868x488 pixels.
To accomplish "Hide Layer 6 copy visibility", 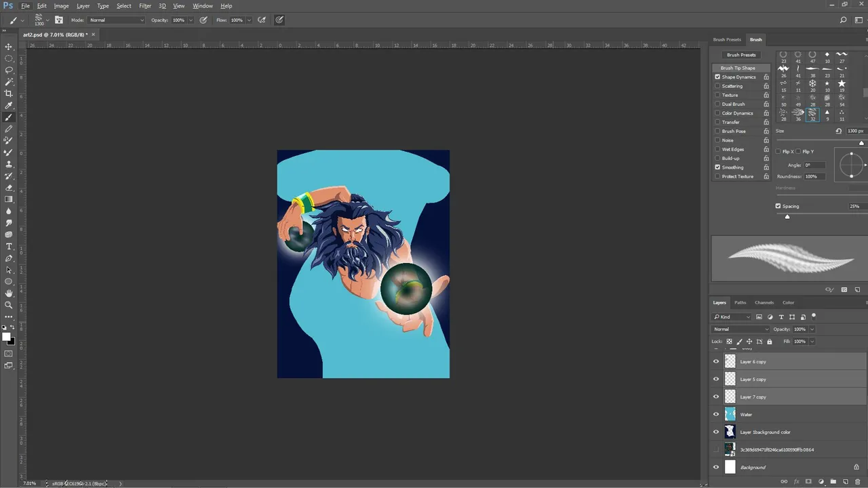I will (716, 361).
